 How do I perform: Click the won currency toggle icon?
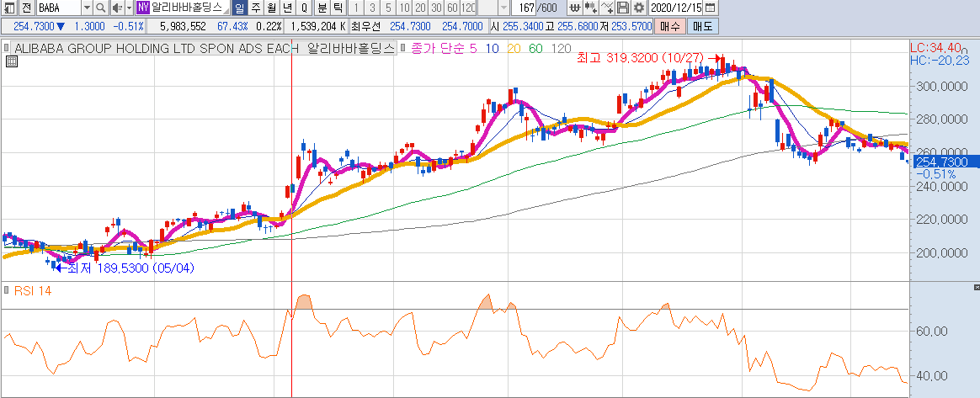[575, 8]
